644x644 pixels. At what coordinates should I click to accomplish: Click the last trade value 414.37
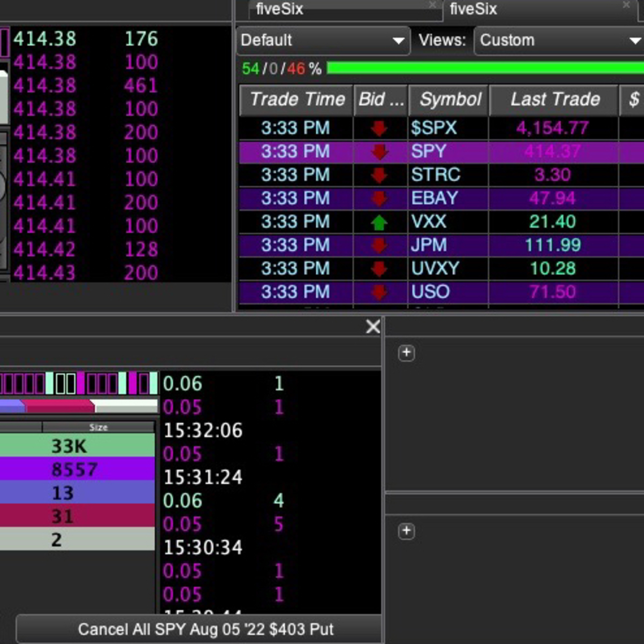click(552, 152)
